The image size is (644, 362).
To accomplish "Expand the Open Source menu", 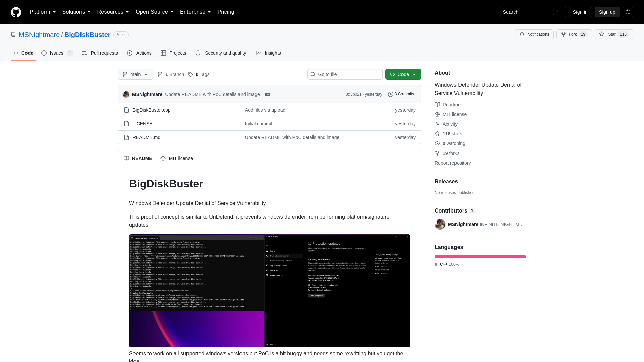I will click(154, 12).
